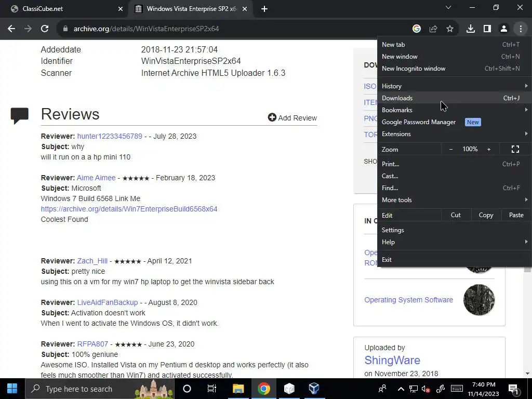Open the tab search chevron
Viewport: 532px width, 399px height.
[448, 7]
